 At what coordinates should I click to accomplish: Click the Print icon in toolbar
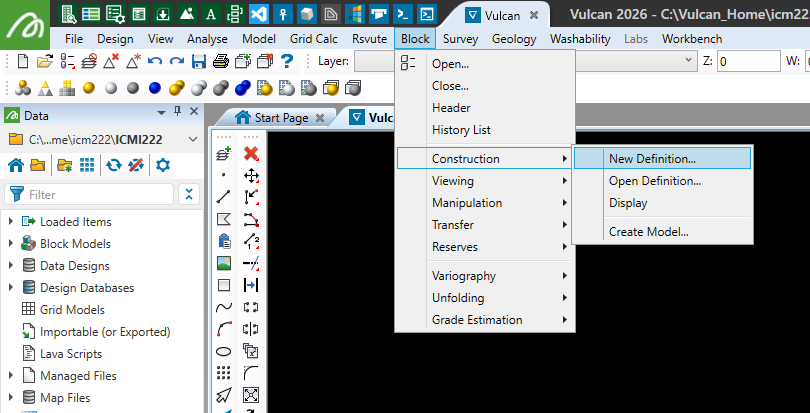click(x=221, y=62)
